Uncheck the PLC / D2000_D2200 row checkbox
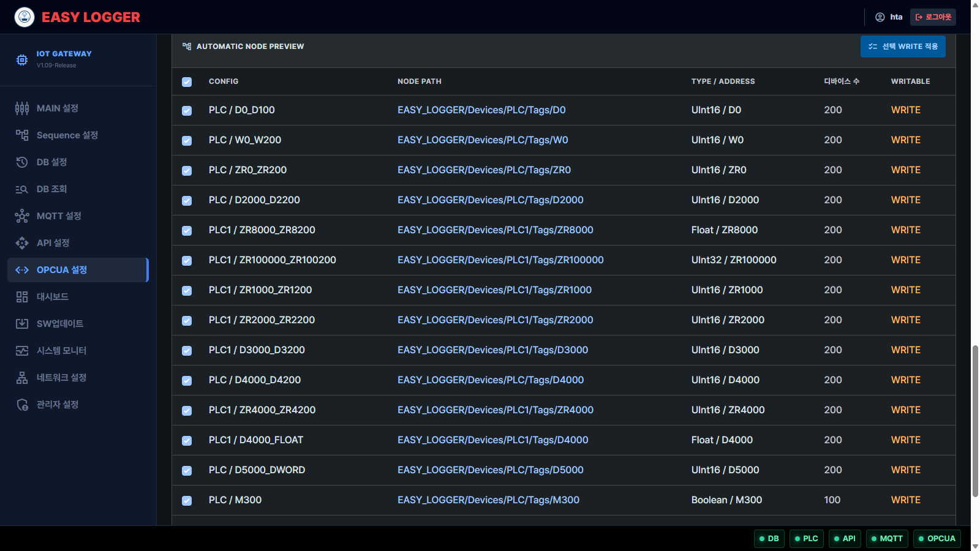The height and width of the screenshot is (551, 980). pyautogui.click(x=187, y=201)
